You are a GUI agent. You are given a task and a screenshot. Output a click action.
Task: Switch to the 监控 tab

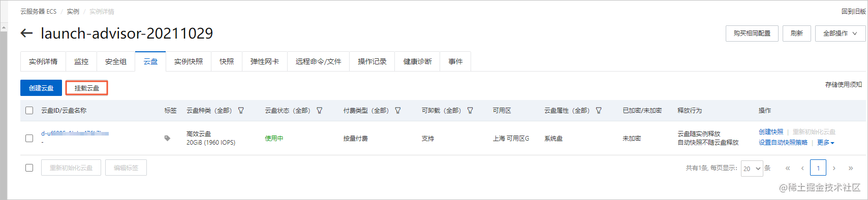pyautogui.click(x=81, y=61)
